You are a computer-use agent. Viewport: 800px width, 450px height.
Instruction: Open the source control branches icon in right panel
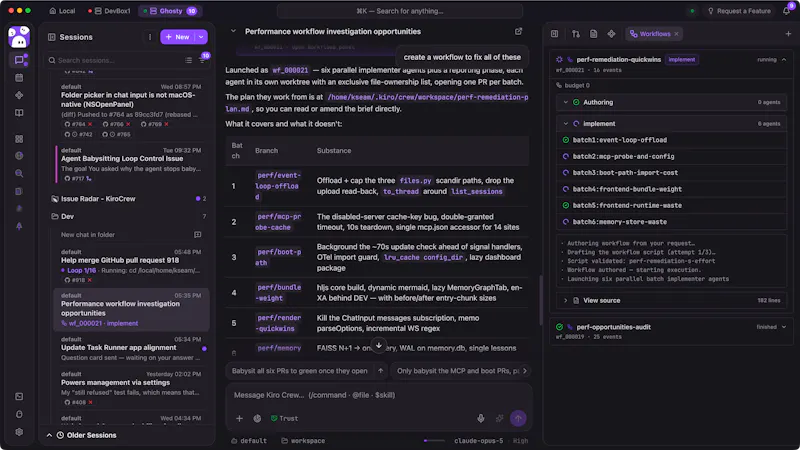coord(576,34)
